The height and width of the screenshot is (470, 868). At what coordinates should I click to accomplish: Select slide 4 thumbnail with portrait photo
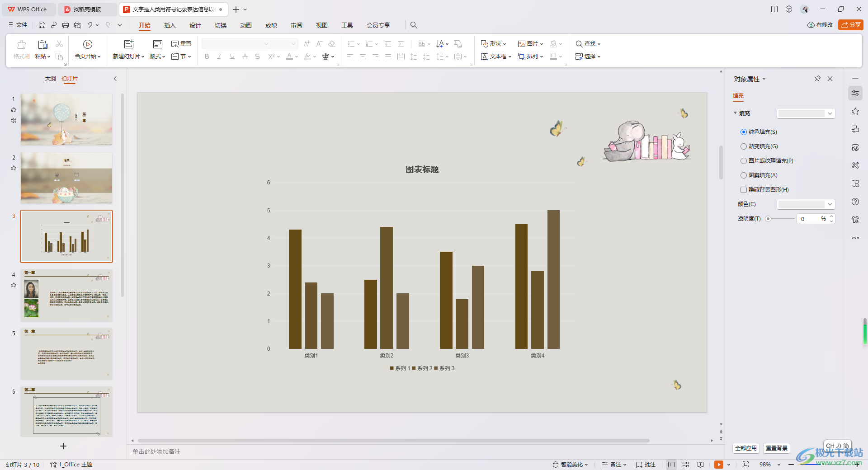coord(66,295)
